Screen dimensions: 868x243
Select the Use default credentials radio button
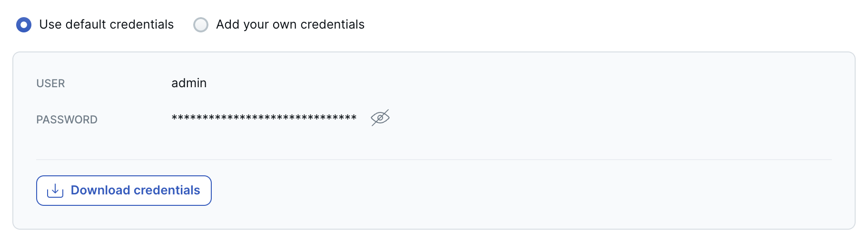[x=24, y=24]
